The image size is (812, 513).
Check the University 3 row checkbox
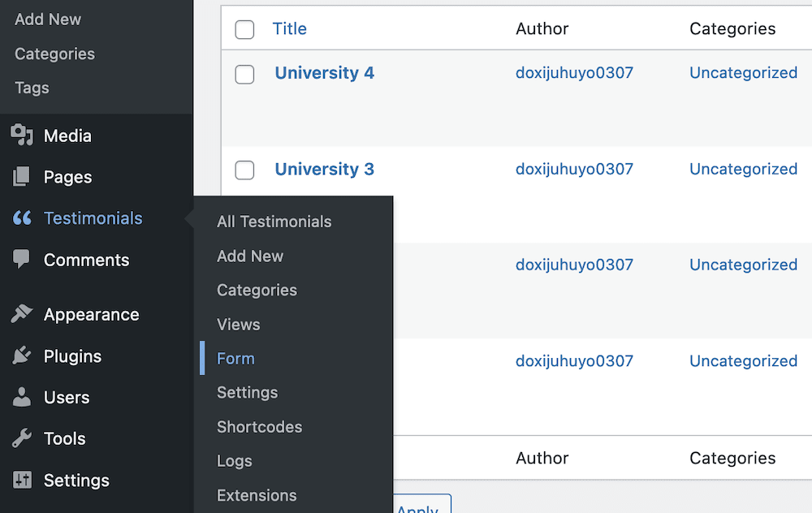pos(244,170)
